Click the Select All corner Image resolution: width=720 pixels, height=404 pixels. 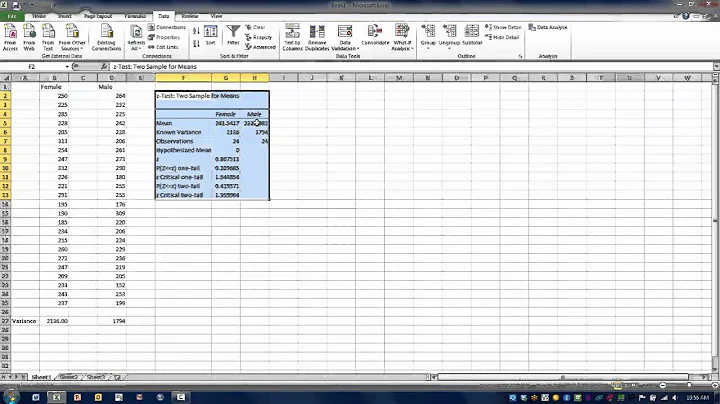[x=5, y=78]
